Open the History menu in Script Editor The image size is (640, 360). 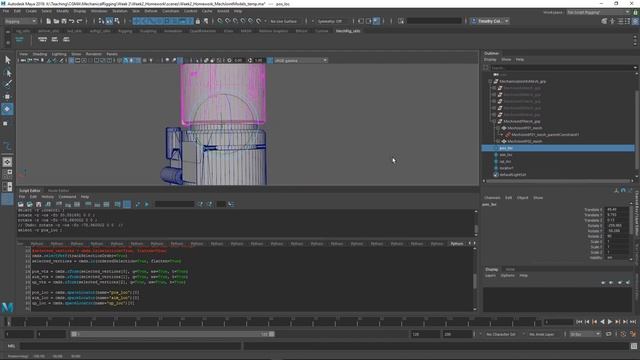(47, 197)
